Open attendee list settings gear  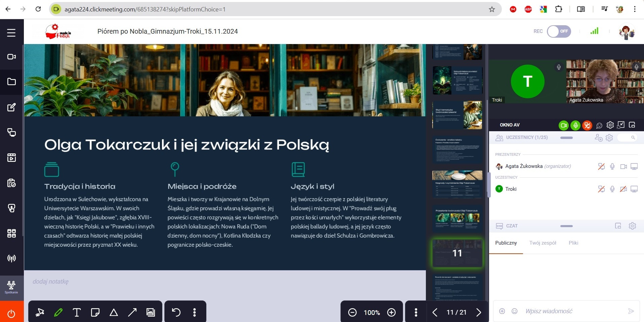tap(609, 138)
